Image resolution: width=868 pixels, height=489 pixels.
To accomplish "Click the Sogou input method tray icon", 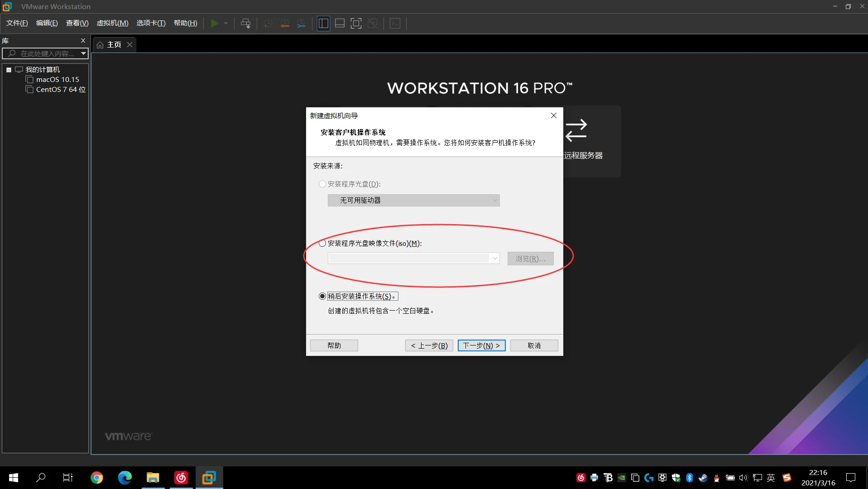I will [x=787, y=478].
